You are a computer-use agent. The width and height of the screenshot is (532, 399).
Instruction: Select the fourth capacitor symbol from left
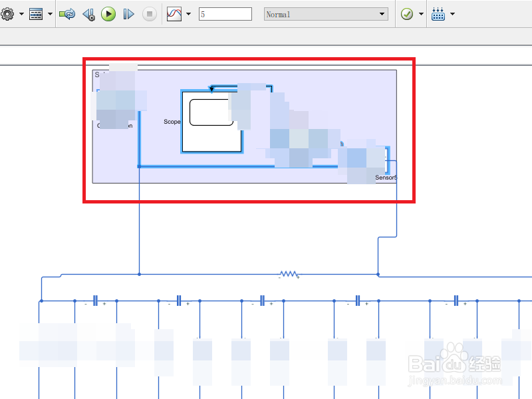[358, 301]
